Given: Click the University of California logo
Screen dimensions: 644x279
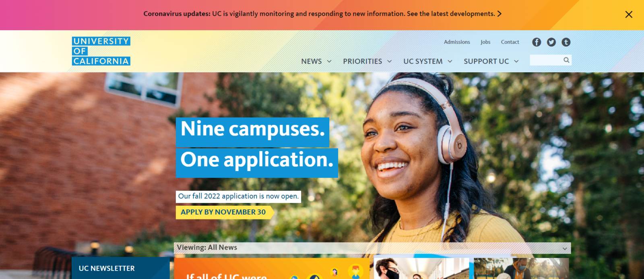Looking at the screenshot, I should tap(101, 51).
